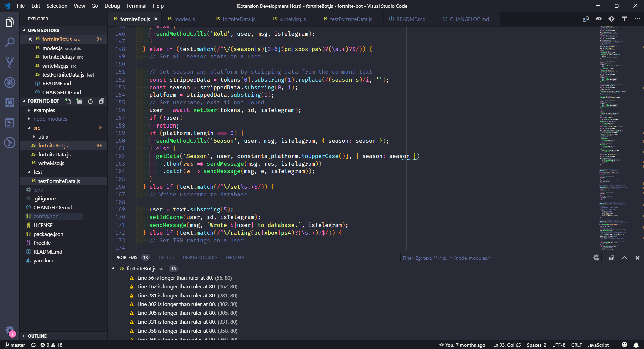Open testFortniteData.js under the test folder
This screenshot has width=644, height=349.
[x=63, y=181]
